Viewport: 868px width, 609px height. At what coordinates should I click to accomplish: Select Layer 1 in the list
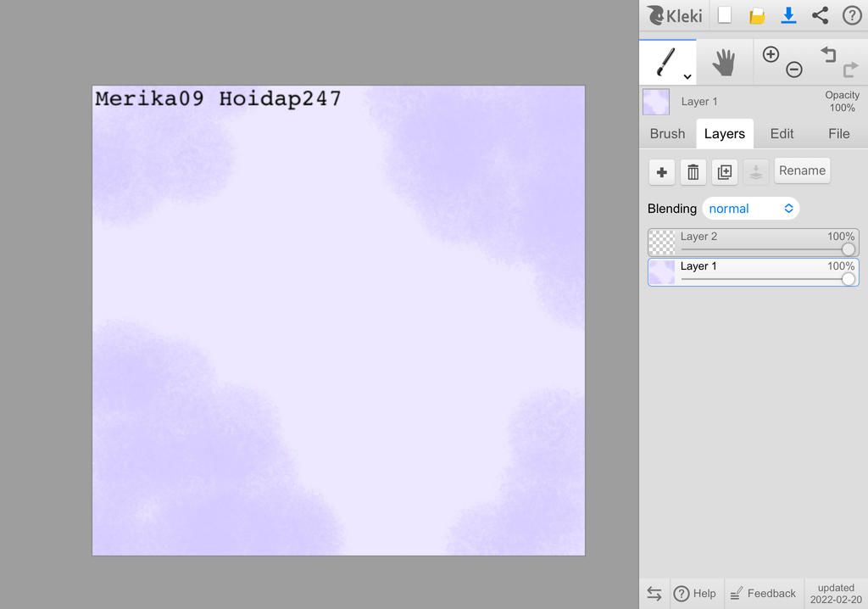click(754, 272)
